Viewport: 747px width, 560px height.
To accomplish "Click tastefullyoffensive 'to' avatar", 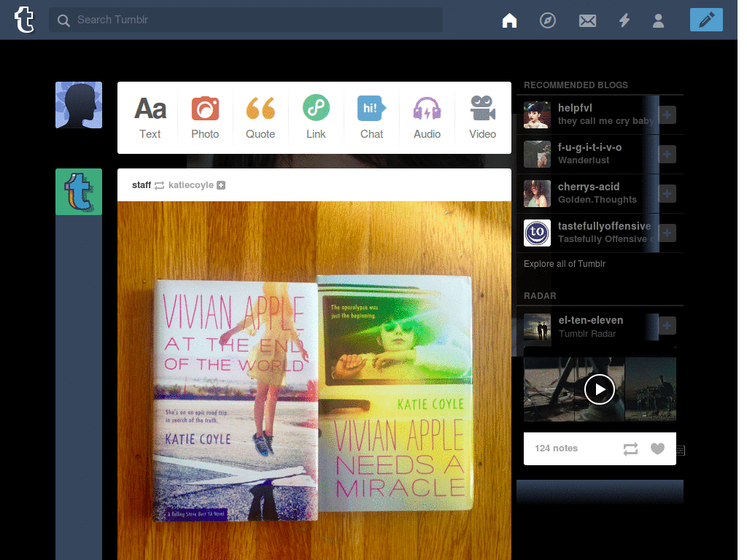I will [537, 233].
